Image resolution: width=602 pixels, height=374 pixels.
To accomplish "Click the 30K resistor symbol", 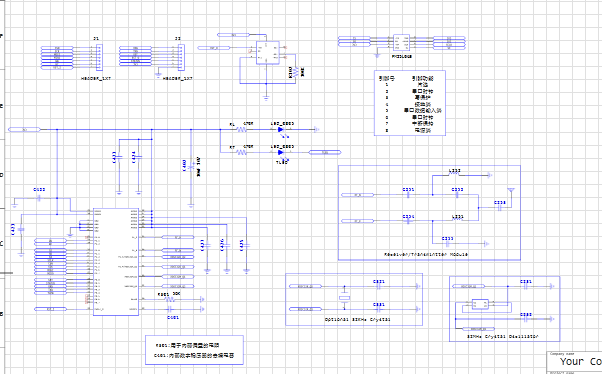I will [x=169, y=299].
